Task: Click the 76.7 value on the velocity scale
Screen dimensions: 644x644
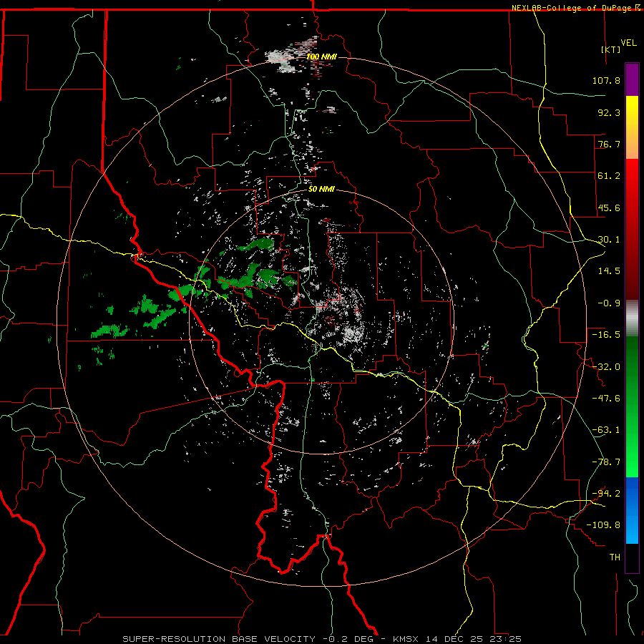Action: pyautogui.click(x=609, y=144)
